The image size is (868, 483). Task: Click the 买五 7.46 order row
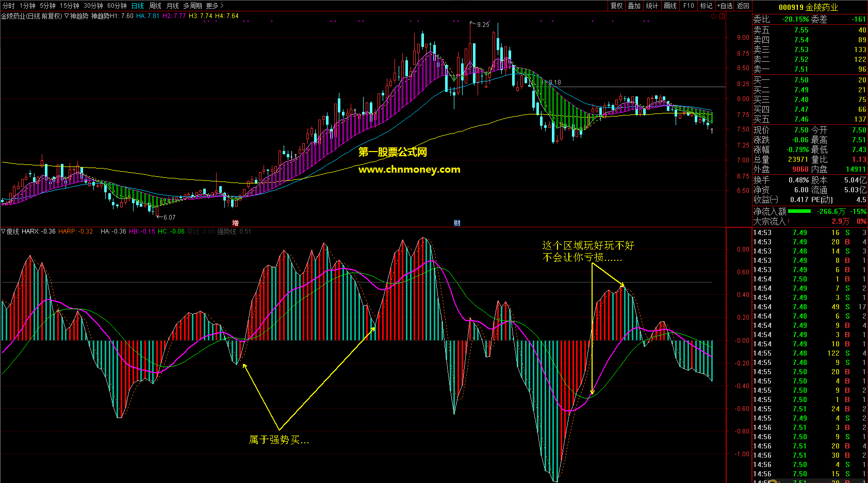tap(809, 120)
